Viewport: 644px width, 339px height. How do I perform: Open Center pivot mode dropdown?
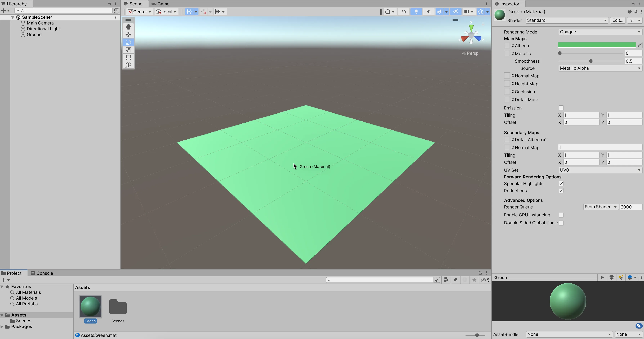pyautogui.click(x=140, y=12)
